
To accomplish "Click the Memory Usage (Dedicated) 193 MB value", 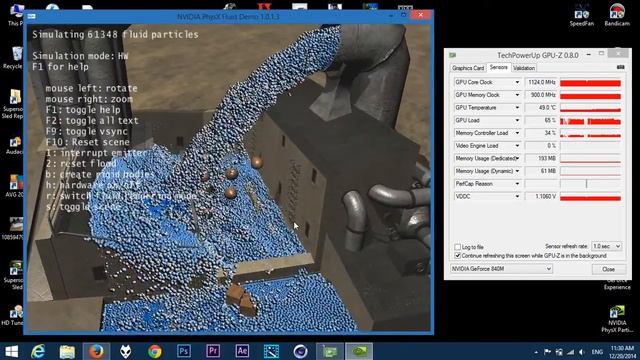I will pyautogui.click(x=541, y=158).
